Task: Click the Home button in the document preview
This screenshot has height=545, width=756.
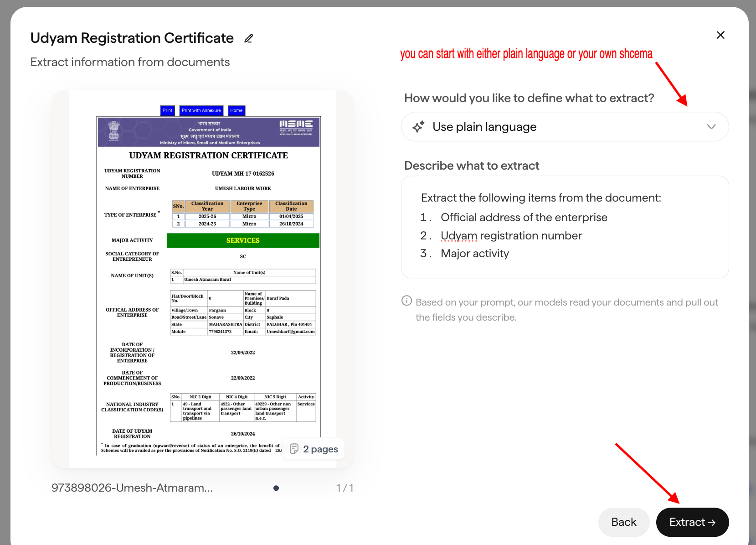Action: (237, 110)
